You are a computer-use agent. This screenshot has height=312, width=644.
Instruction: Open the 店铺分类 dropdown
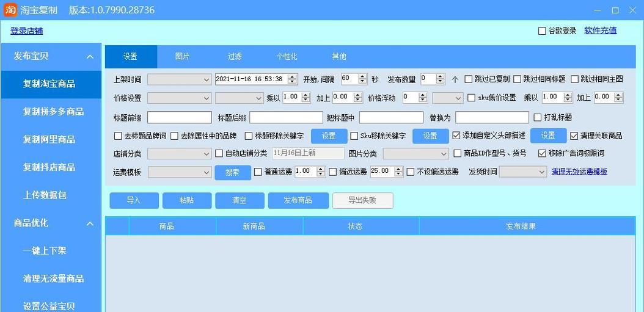point(180,154)
